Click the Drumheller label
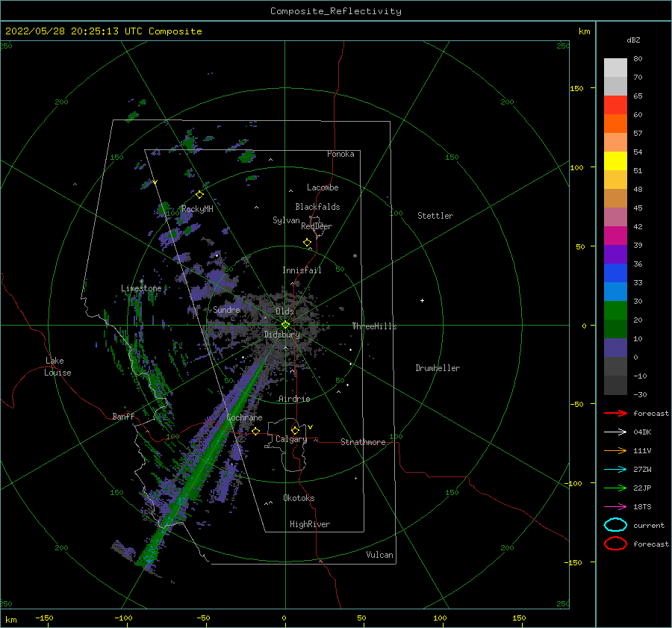 (438, 368)
